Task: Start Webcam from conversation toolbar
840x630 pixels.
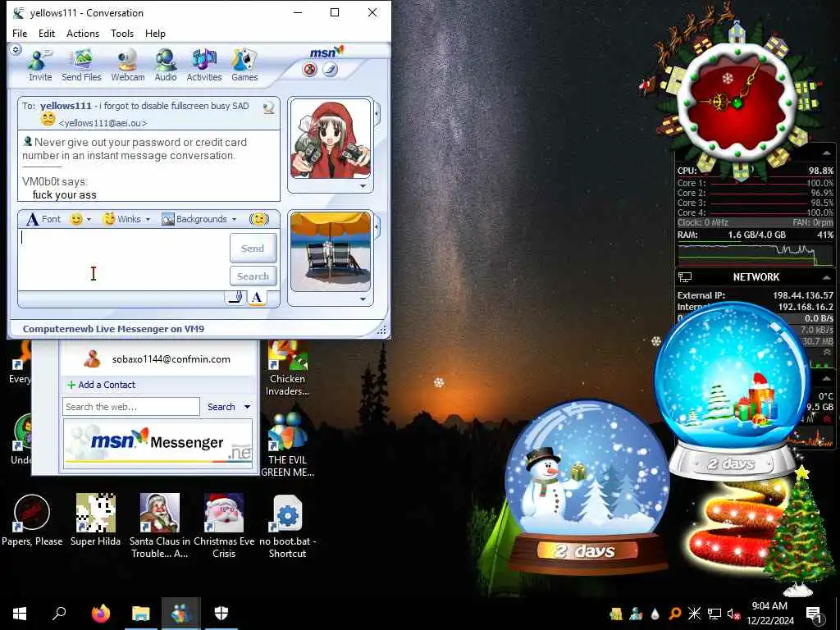Action: click(x=127, y=66)
